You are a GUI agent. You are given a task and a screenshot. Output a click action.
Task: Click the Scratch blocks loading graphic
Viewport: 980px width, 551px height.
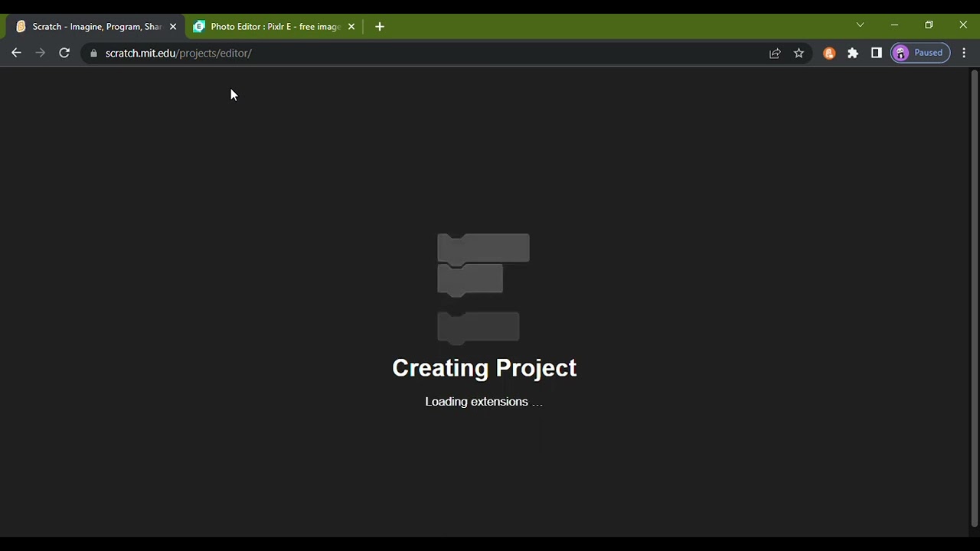point(483,289)
